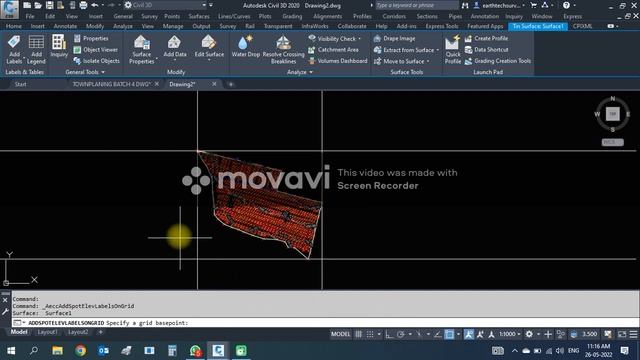Toggle polar tracking in status bar
Image resolution: width=640 pixels, height=360 pixels.
click(x=400, y=334)
